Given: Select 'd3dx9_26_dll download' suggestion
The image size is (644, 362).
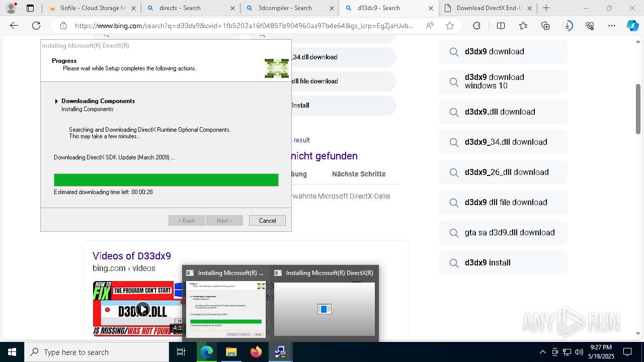Looking at the screenshot, I should [x=503, y=172].
